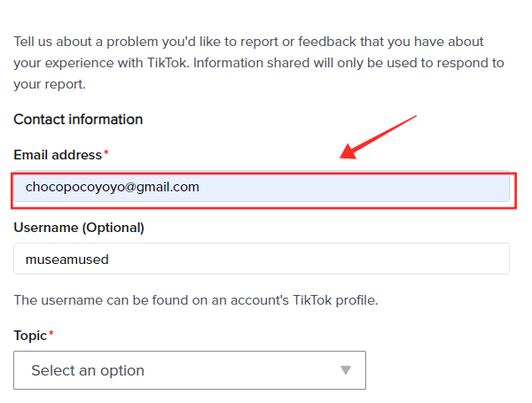
Task: Click the "museamused" username text
Action: tap(66, 260)
